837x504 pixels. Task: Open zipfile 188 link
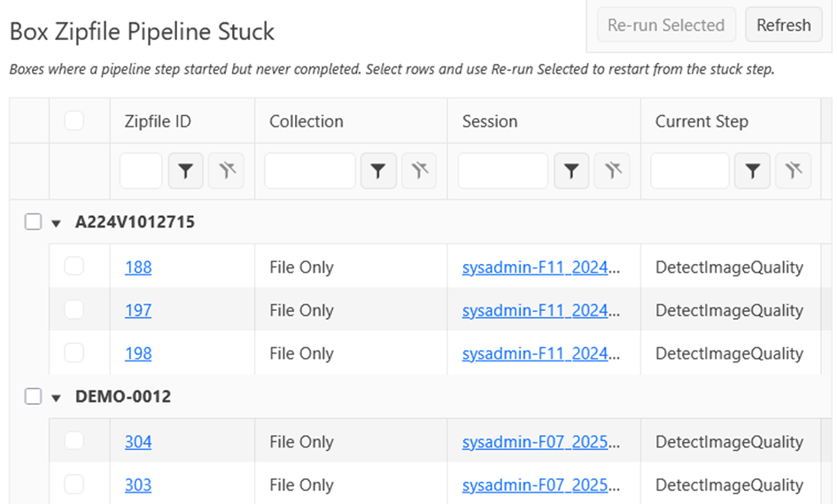coord(138,267)
